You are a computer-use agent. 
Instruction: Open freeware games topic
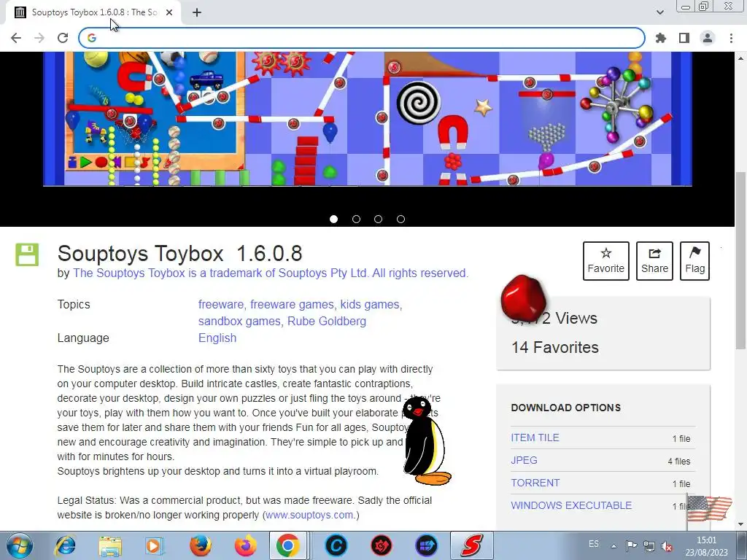point(292,305)
